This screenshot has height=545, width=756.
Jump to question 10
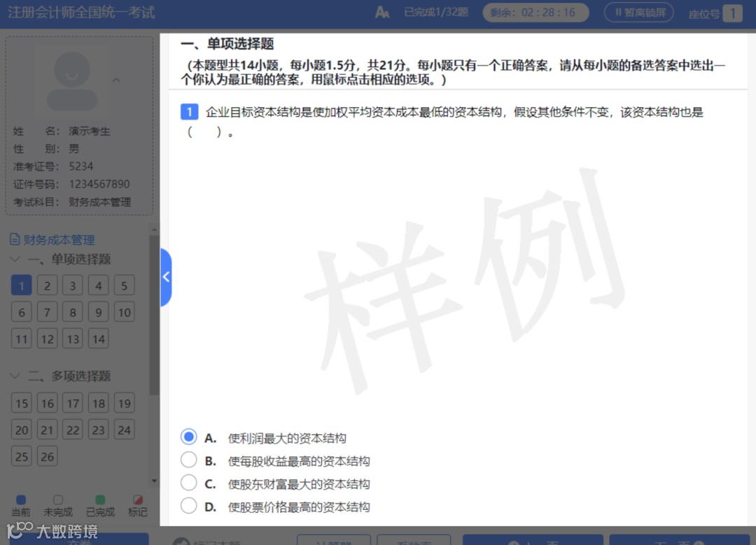click(x=125, y=312)
